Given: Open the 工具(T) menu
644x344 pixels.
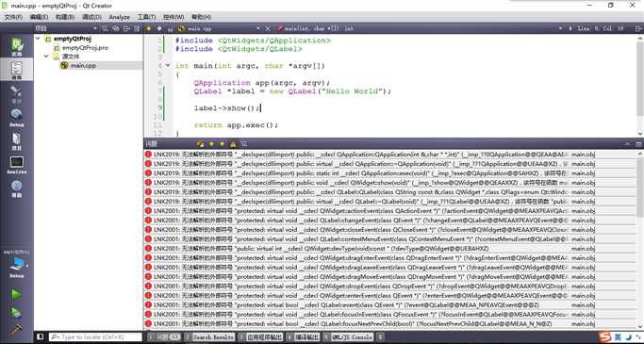Looking at the screenshot, I should click(x=146, y=17).
